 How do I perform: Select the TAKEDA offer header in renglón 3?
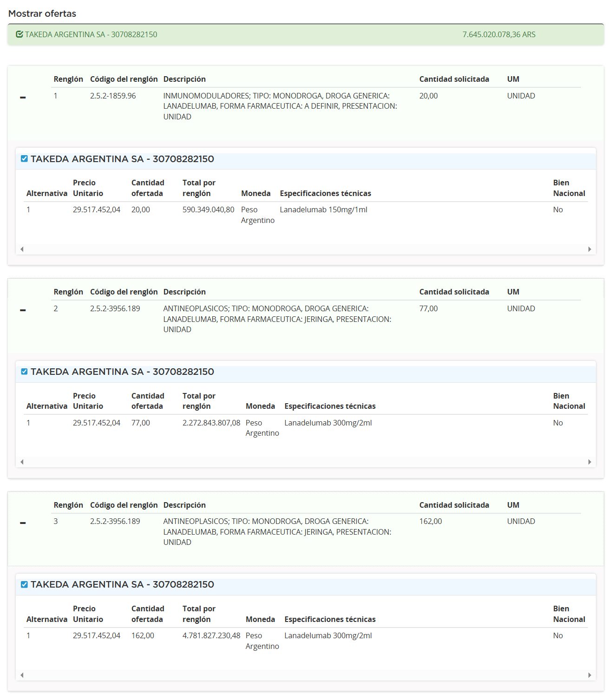pyautogui.click(x=123, y=584)
